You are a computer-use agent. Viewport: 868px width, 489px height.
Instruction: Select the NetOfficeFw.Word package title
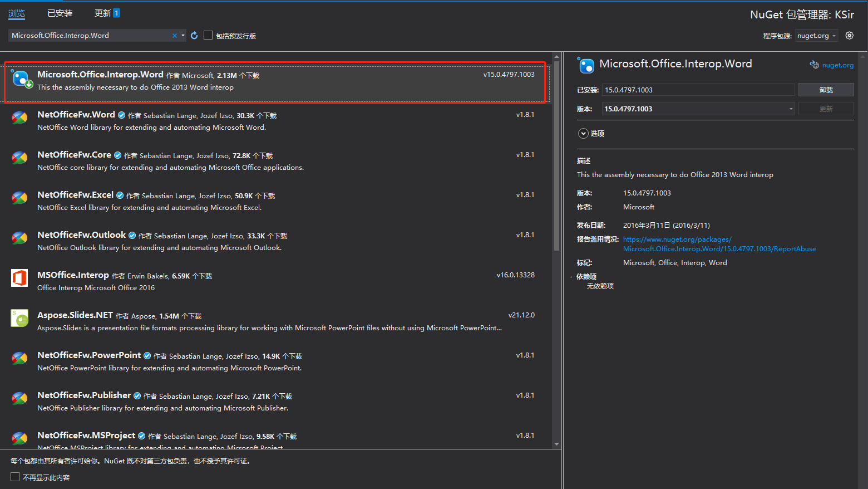(x=76, y=115)
